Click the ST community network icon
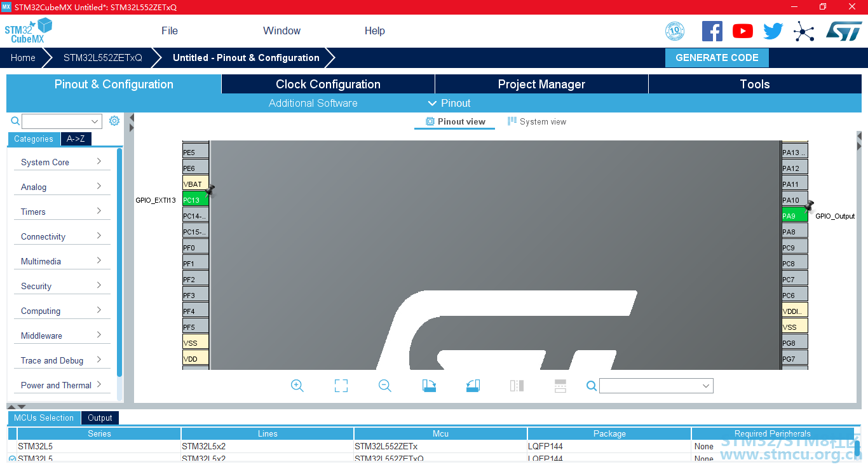 [x=804, y=31]
